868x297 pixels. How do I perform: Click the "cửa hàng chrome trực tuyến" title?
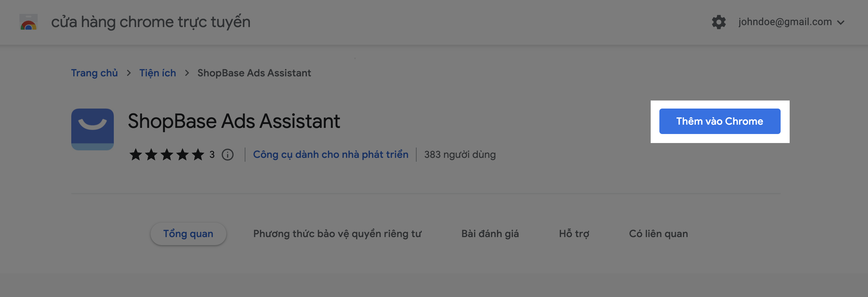tap(151, 22)
